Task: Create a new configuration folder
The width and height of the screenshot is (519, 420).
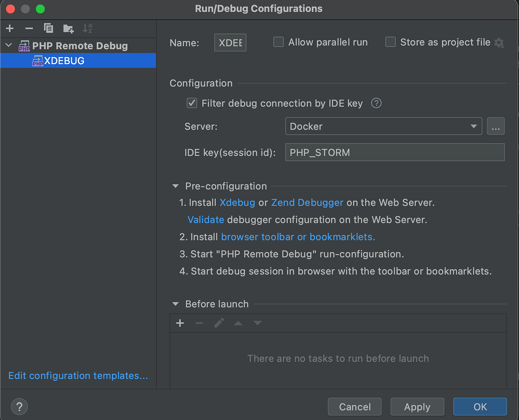Action: click(68, 28)
